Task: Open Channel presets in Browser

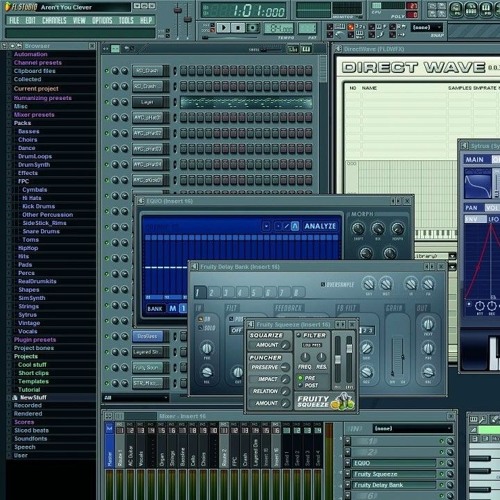Action: pyautogui.click(x=38, y=63)
